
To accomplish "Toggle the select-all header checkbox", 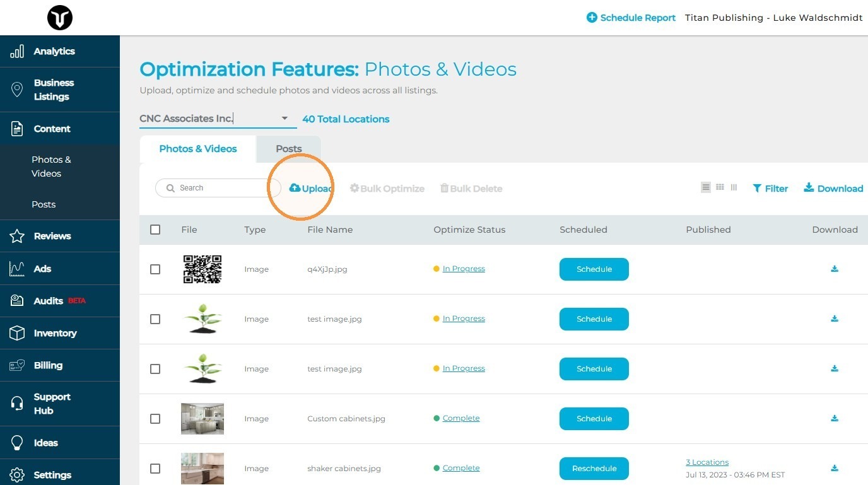I will coord(155,230).
